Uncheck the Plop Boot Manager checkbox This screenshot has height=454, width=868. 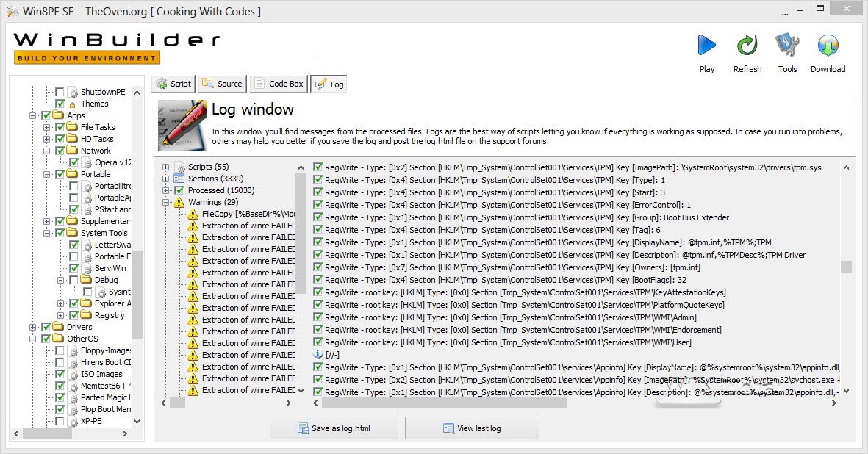[x=60, y=409]
